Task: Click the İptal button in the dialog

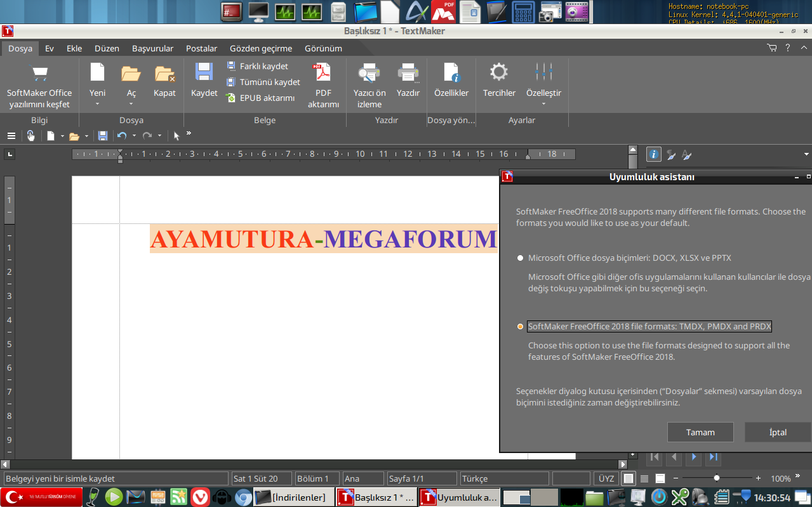Action: pyautogui.click(x=778, y=432)
